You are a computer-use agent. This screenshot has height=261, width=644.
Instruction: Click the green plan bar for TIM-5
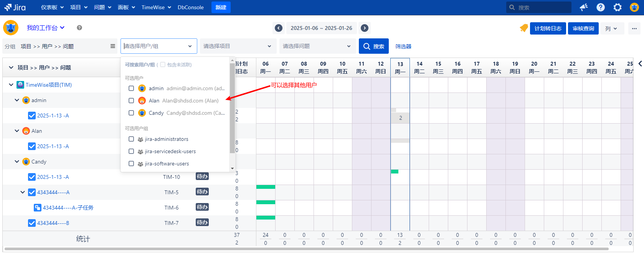click(266, 187)
